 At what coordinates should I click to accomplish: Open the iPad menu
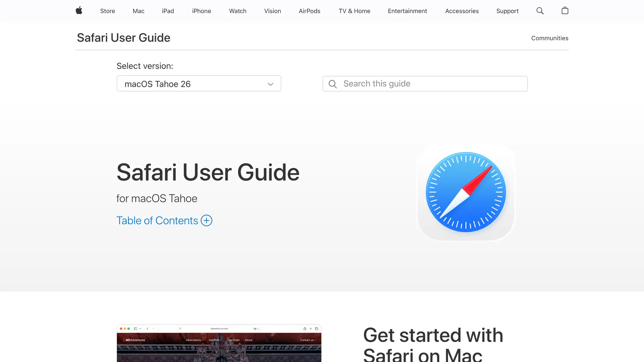168,11
